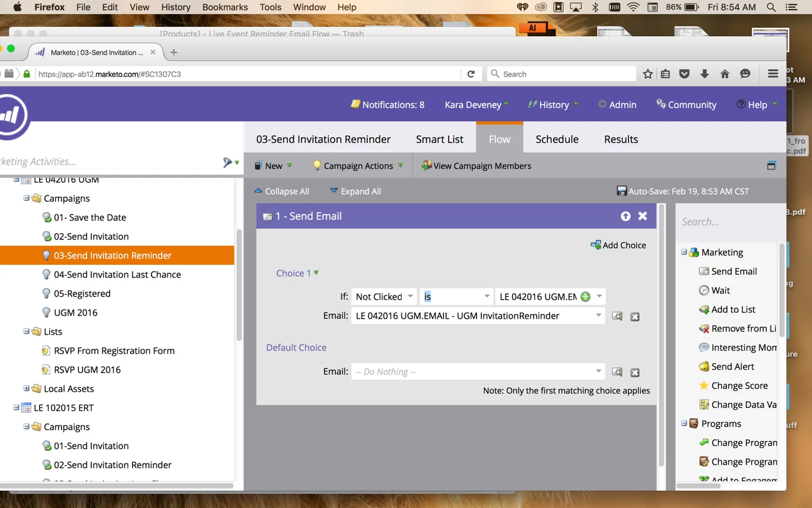812x508 pixels.
Task: Select UGM 2016 campaign
Action: pos(75,312)
